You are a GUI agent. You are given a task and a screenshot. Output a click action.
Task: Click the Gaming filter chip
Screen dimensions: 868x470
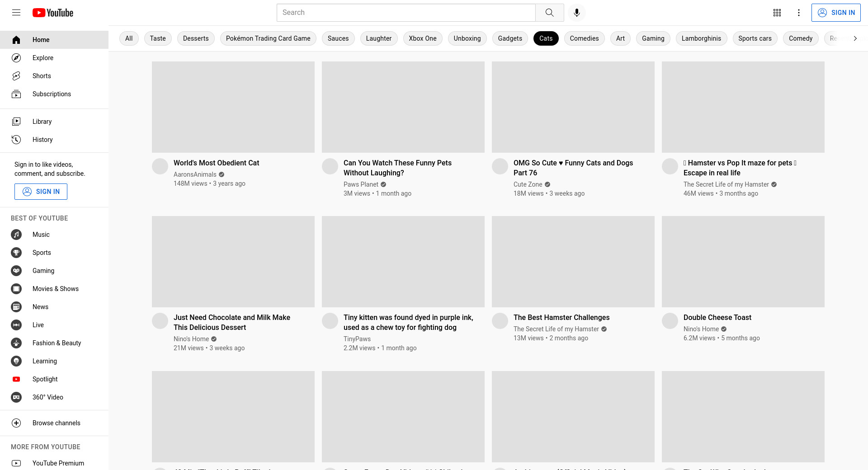click(x=653, y=38)
